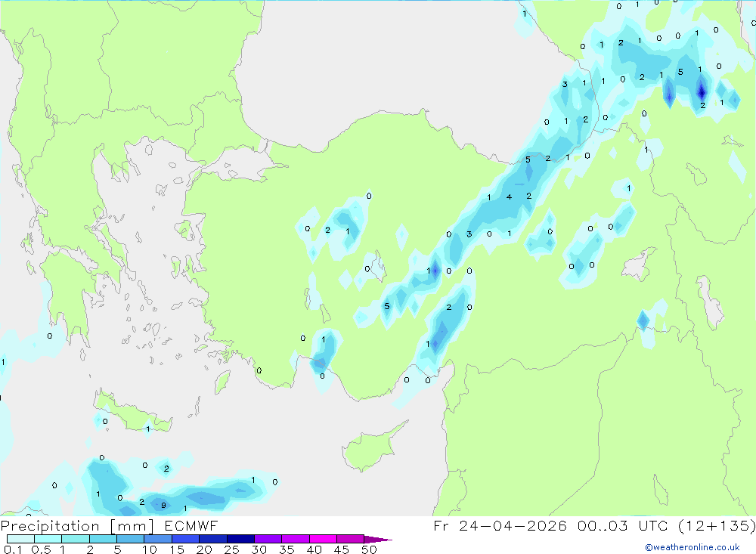Click the legend scale label '0.5'

pos(41,549)
